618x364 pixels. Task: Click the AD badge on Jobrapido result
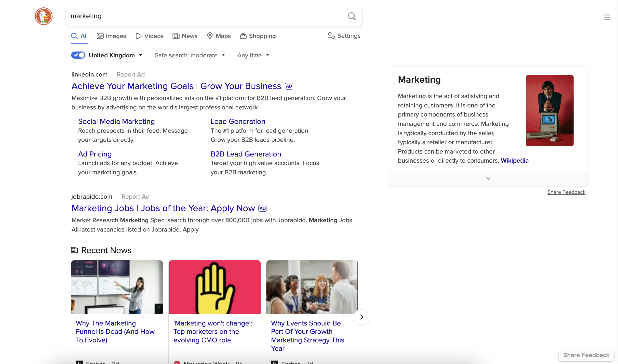coord(263,208)
